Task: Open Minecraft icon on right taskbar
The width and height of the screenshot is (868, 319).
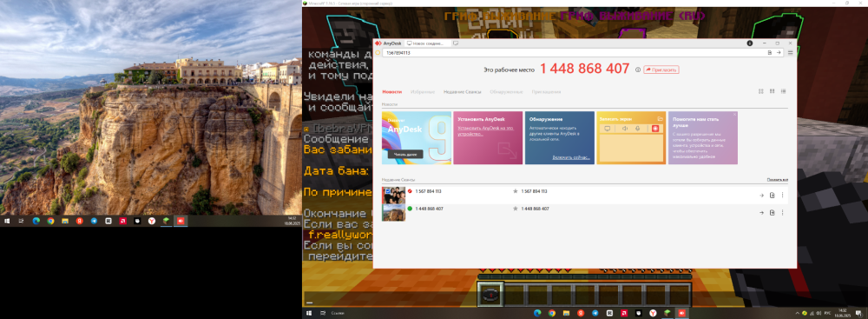Action: [x=667, y=313]
